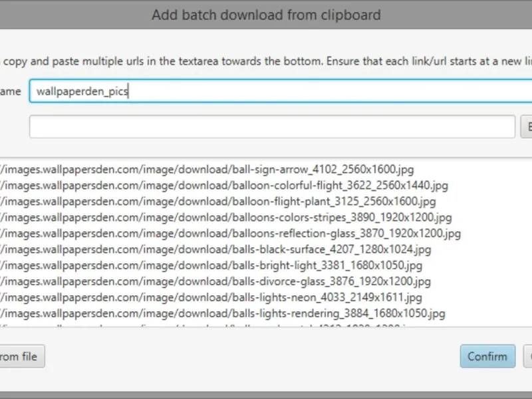Click the ball-sign-arrow_4102 URL line
Viewport: 532px width, 399px height.
207,169
